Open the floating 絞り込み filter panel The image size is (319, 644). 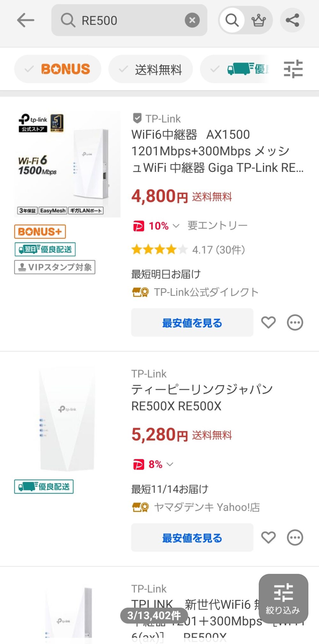tap(283, 598)
